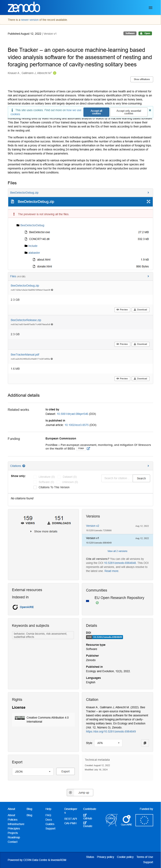Copy citation using the clipboard icon

[145, 743]
